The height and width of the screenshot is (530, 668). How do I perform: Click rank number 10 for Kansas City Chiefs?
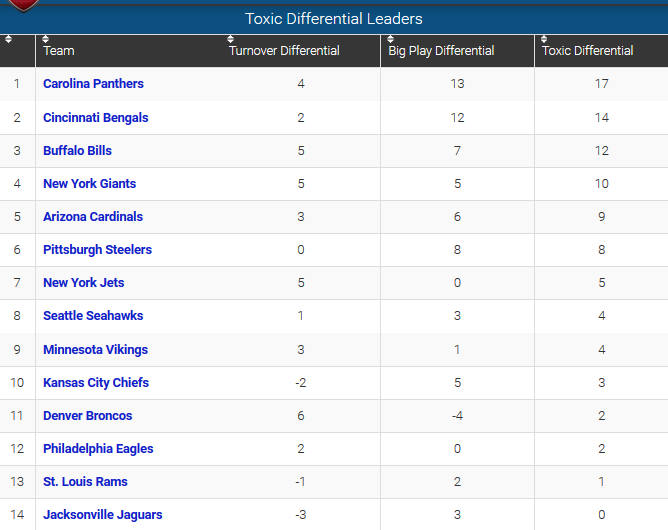pos(17,383)
